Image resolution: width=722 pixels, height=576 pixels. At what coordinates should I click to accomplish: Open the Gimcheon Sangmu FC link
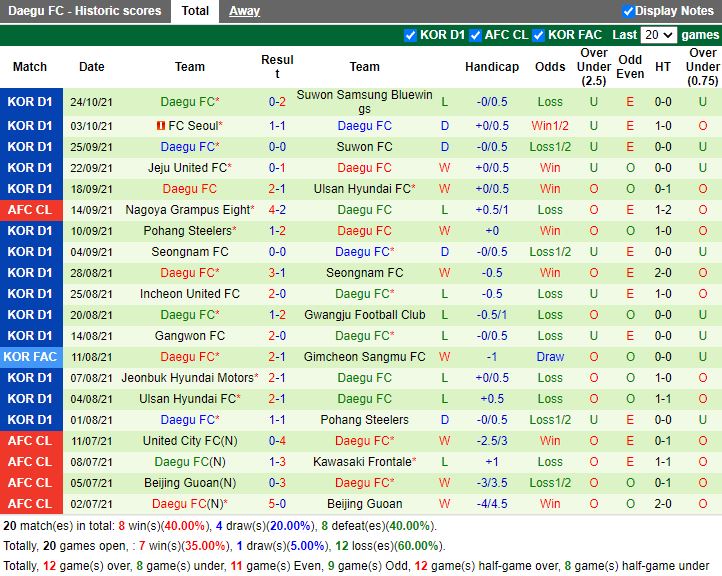(365, 357)
